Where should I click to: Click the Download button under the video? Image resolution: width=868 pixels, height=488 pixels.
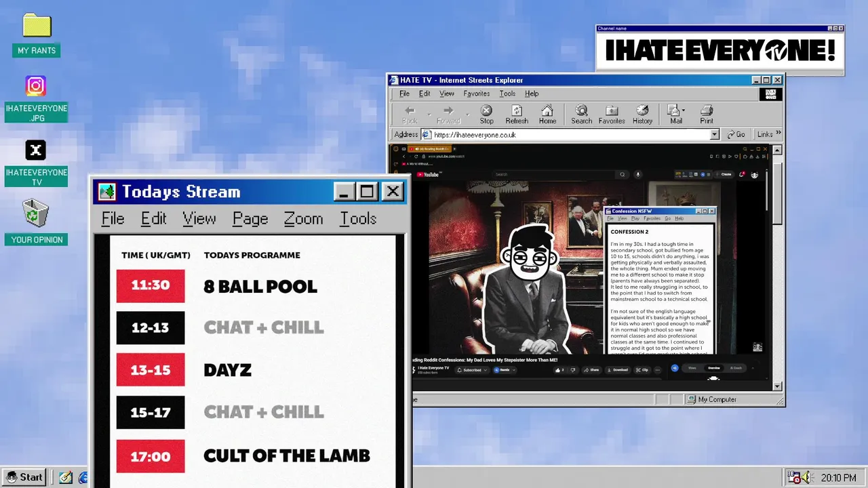(x=617, y=370)
